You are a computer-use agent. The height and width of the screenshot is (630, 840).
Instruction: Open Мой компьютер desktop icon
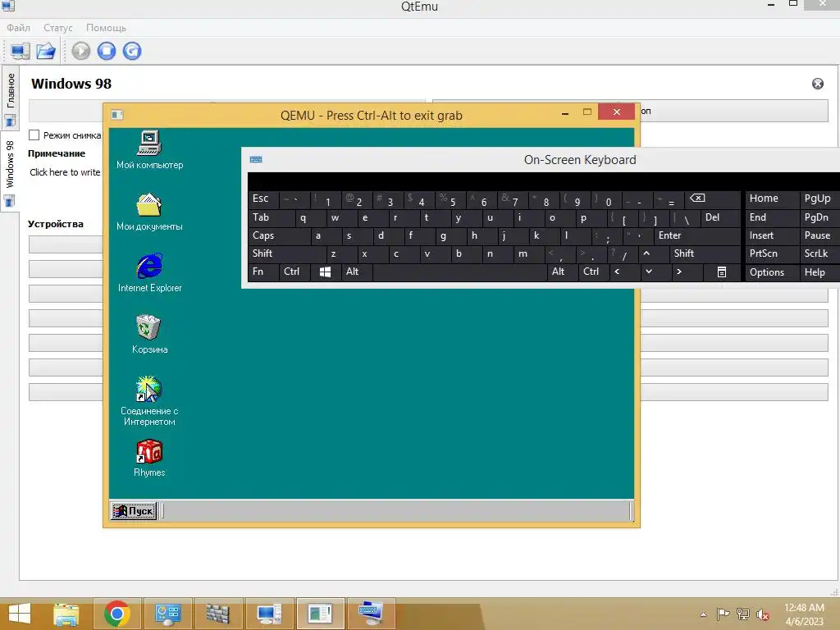(149, 150)
